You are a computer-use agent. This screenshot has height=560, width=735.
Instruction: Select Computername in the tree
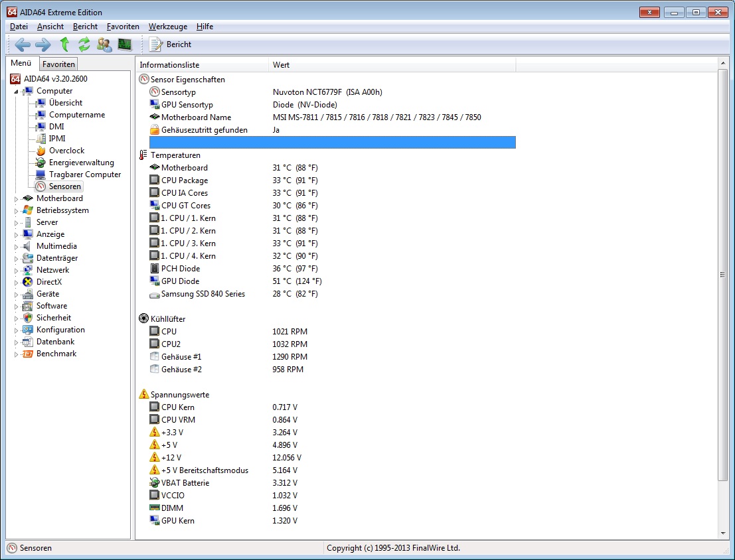coord(77,115)
